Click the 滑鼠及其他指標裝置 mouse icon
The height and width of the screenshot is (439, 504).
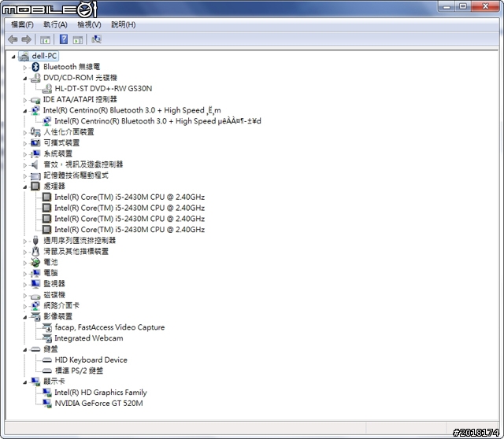click(x=35, y=252)
